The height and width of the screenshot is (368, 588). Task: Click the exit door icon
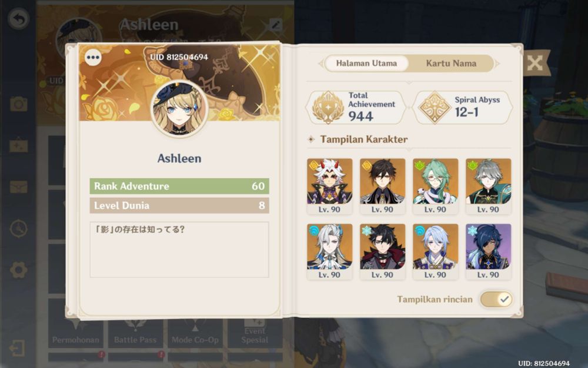pyautogui.click(x=18, y=348)
